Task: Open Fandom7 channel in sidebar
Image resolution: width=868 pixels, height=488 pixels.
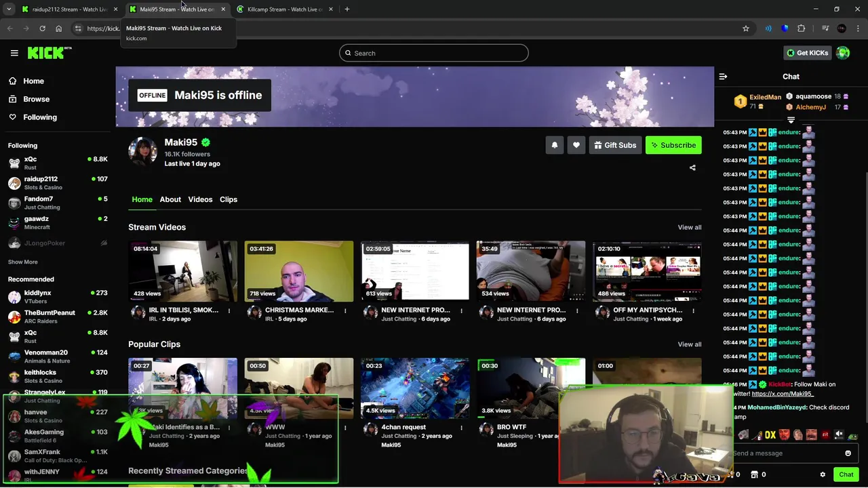Action: (x=58, y=203)
